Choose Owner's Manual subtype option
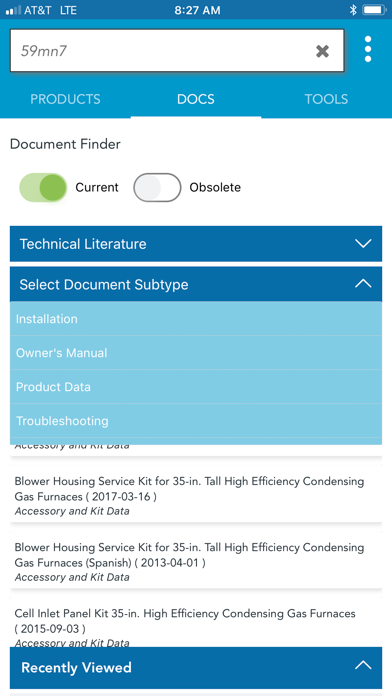392x696 pixels. (x=196, y=353)
